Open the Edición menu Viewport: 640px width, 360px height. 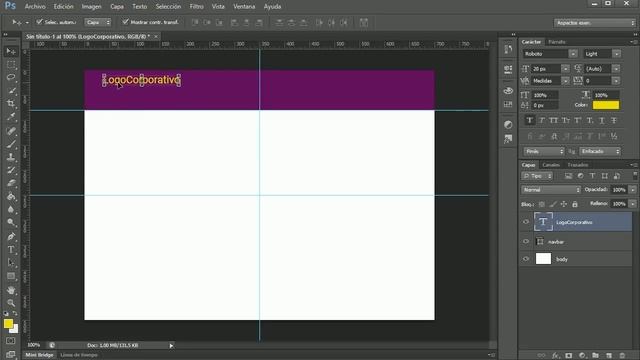[x=64, y=7]
